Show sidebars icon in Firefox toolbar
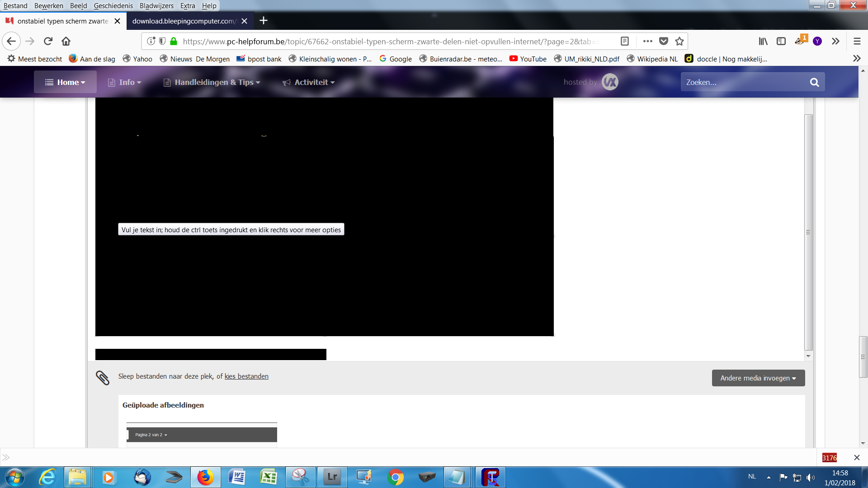 coord(781,41)
